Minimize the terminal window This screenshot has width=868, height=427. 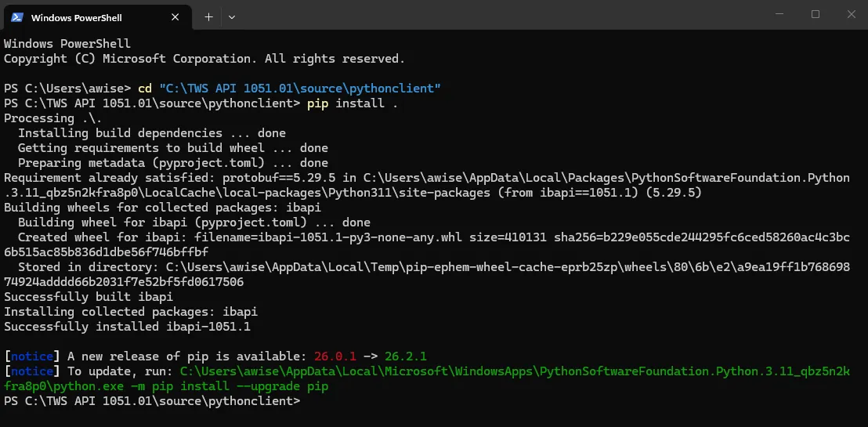(779, 14)
